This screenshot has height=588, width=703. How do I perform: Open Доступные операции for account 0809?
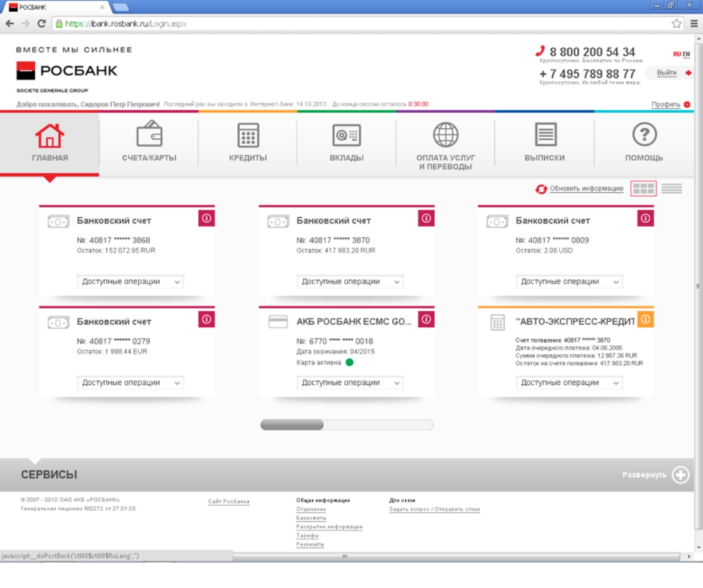click(569, 281)
